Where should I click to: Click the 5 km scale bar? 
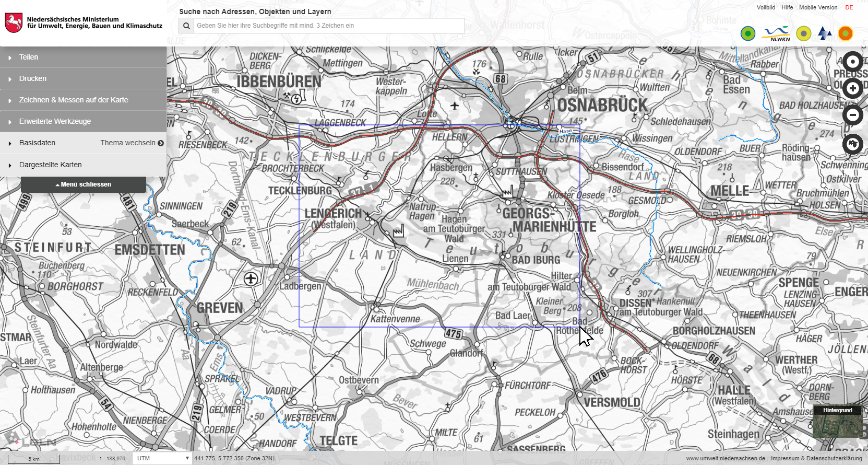34,458
